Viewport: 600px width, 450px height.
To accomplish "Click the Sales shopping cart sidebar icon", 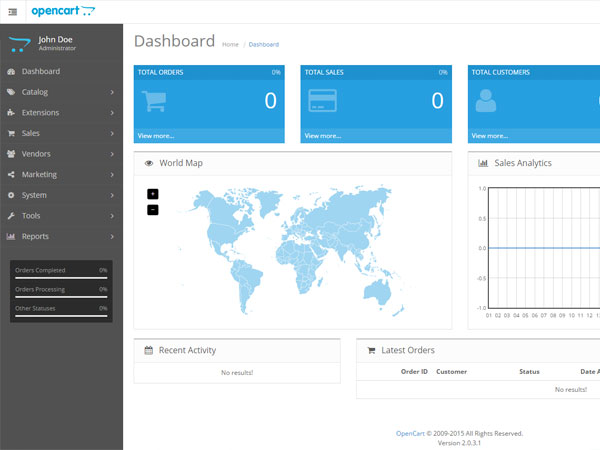I will pos(11,133).
